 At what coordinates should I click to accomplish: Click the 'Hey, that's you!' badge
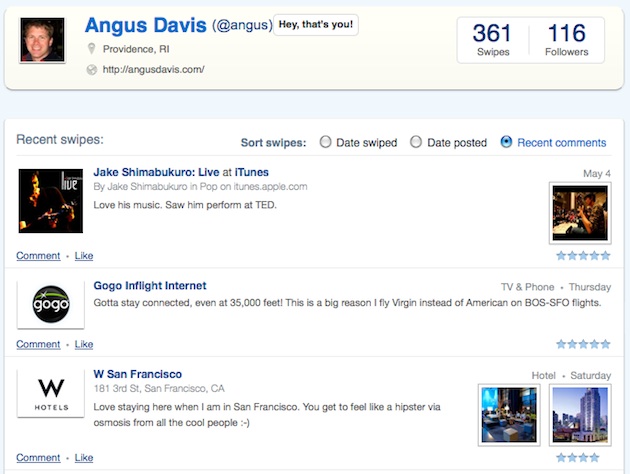tap(316, 25)
